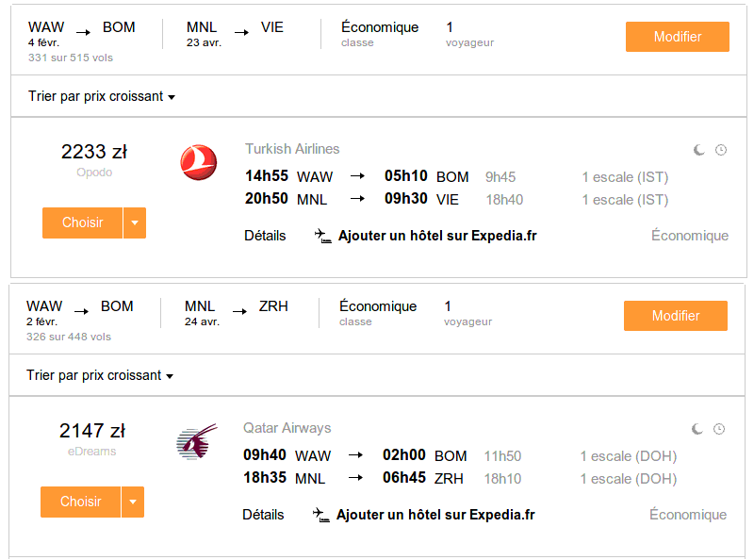Open sort dropdown in WAW–ZRH search
Image resolution: width=754 pixels, height=560 pixels.
(100, 376)
